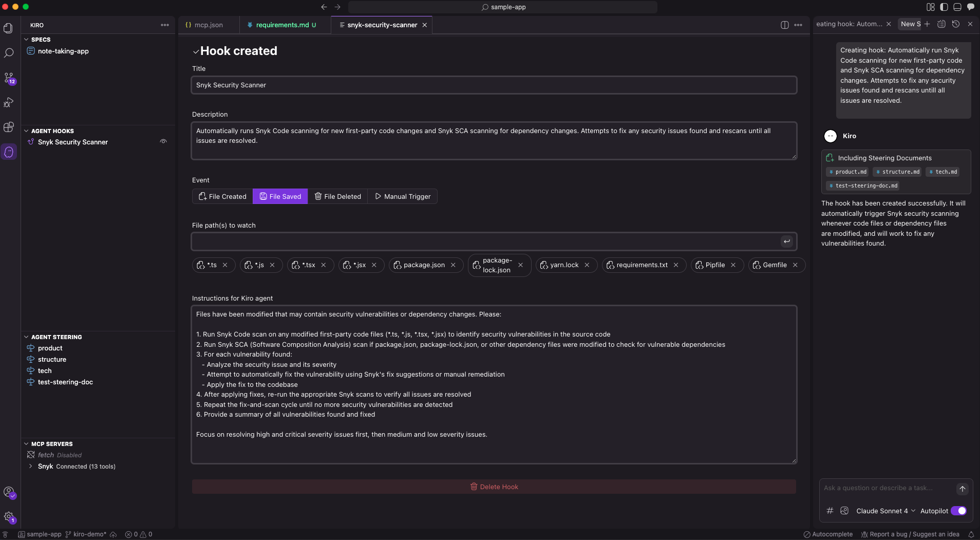Open KIRO panel more actions menu
Screen dimensions: 980x540
tap(165, 25)
